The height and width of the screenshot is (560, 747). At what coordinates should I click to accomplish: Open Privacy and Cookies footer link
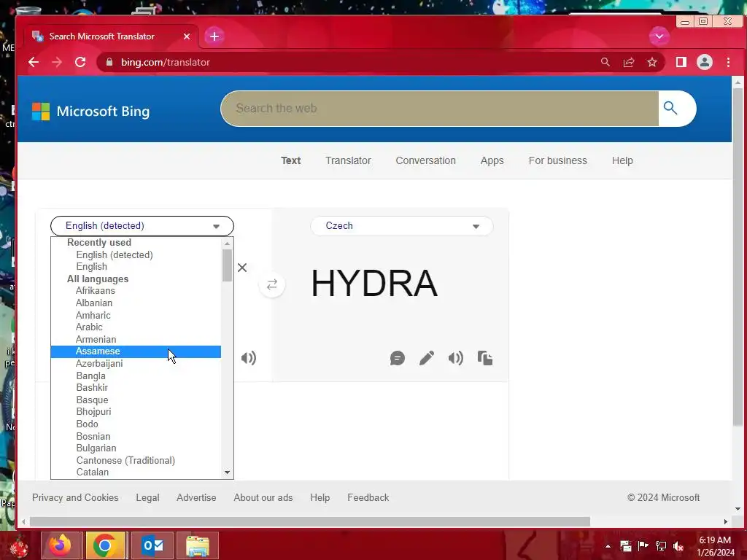pyautogui.click(x=75, y=497)
